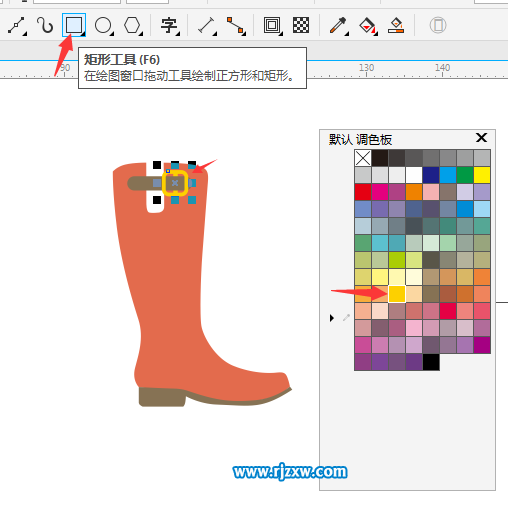Click the yellow buckle on the boot
This screenshot has width=508, height=525.
(175, 183)
